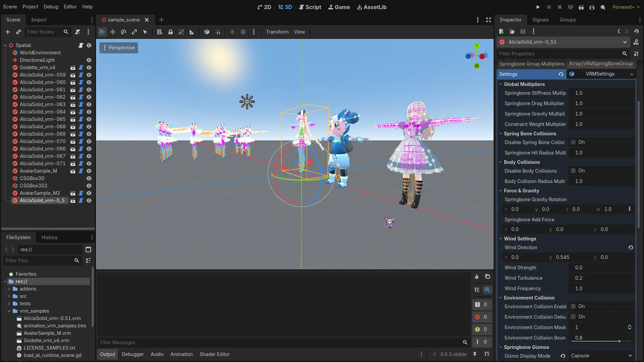This screenshot has height=362, width=644.
Task: Clear output log broom icon
Action: (477, 277)
